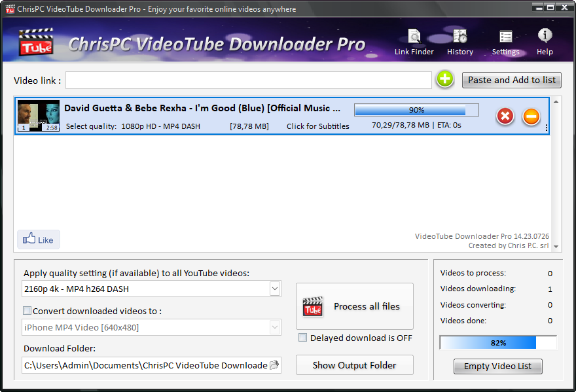Cancel the download with red X icon

tap(505, 116)
